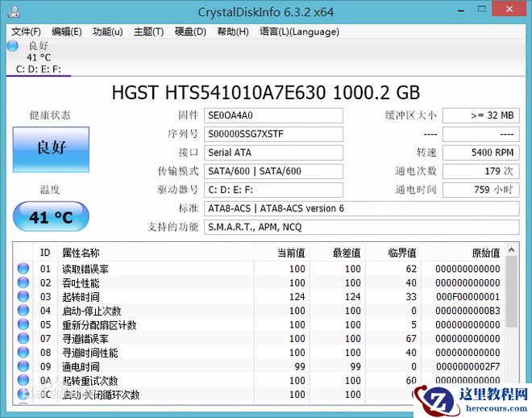
Task: Select the 吞吐性能 attribute name
Action: click(x=81, y=283)
